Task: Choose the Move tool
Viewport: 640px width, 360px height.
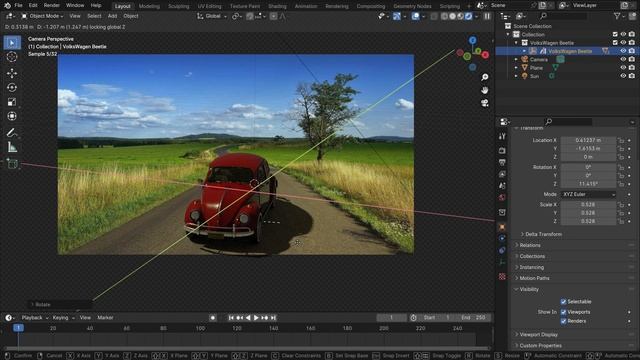Action: tap(12, 73)
